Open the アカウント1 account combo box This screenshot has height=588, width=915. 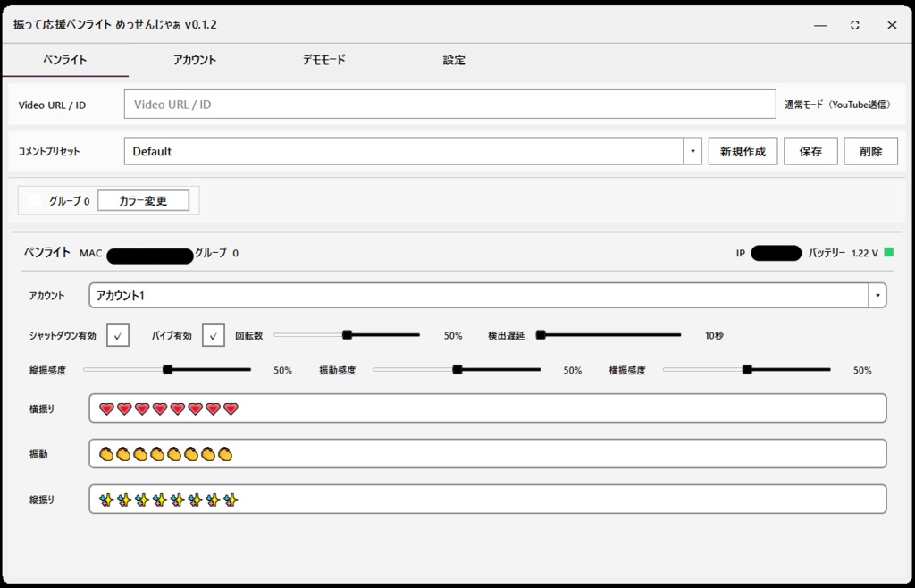pyautogui.click(x=488, y=296)
